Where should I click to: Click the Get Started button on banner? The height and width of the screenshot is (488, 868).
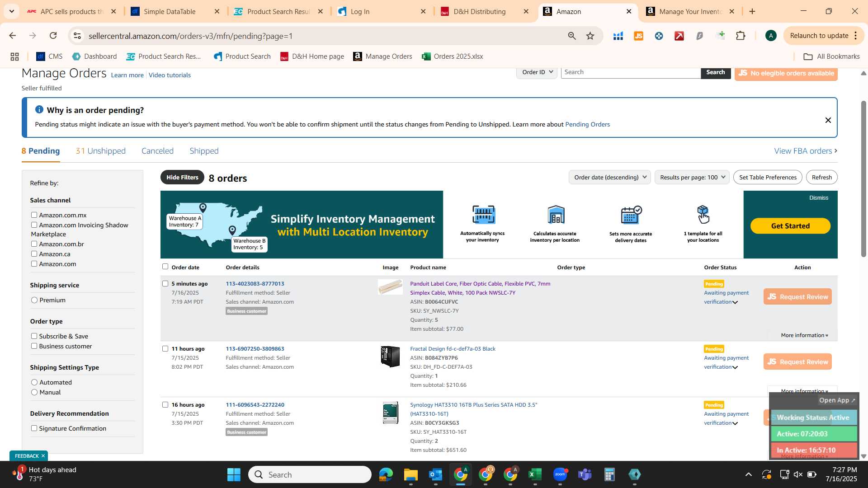coord(790,226)
